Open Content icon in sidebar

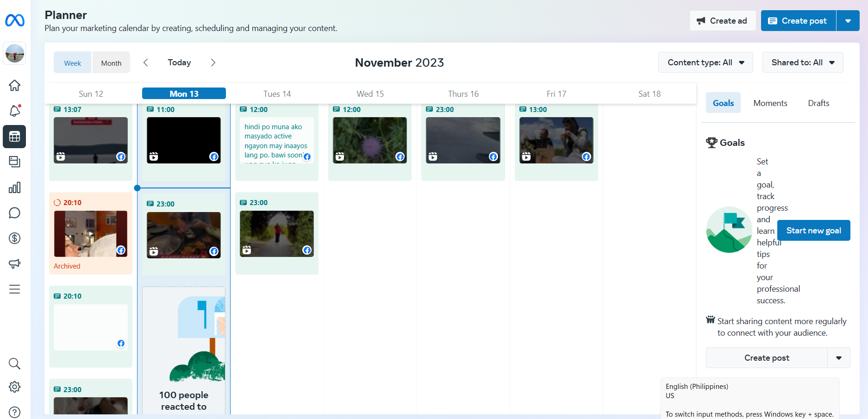pos(15,162)
